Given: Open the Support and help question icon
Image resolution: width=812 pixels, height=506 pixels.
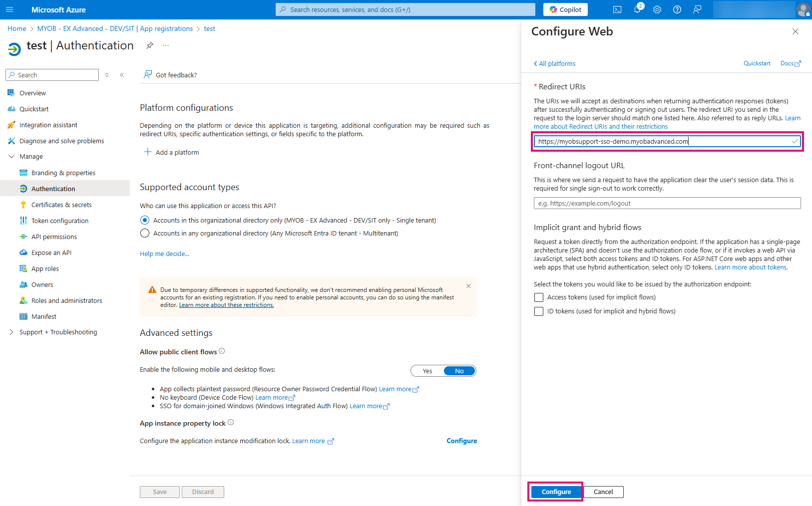Looking at the screenshot, I should tap(677, 9).
